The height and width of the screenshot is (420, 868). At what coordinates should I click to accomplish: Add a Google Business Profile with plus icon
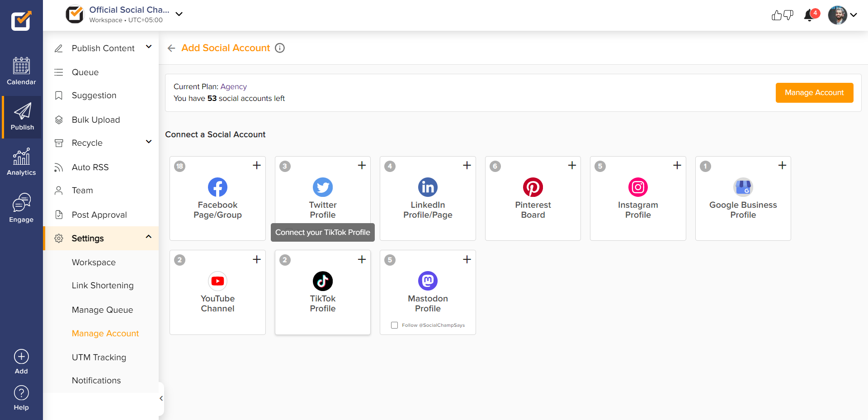tap(782, 166)
